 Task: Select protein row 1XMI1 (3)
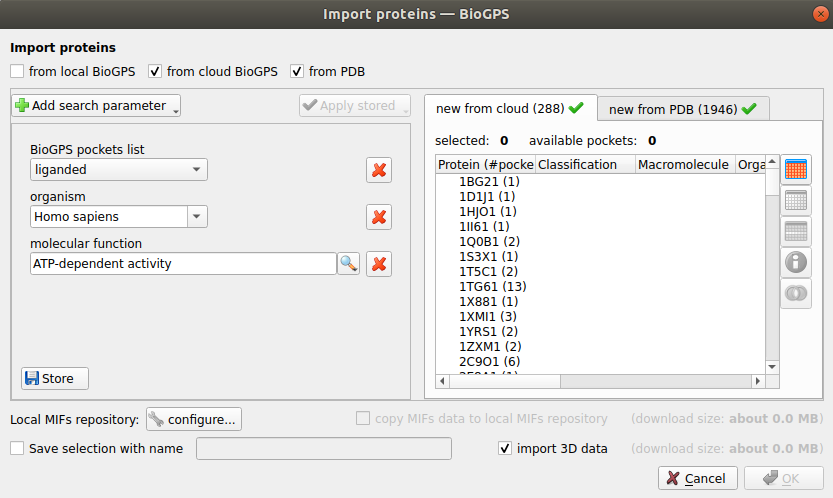click(488, 317)
